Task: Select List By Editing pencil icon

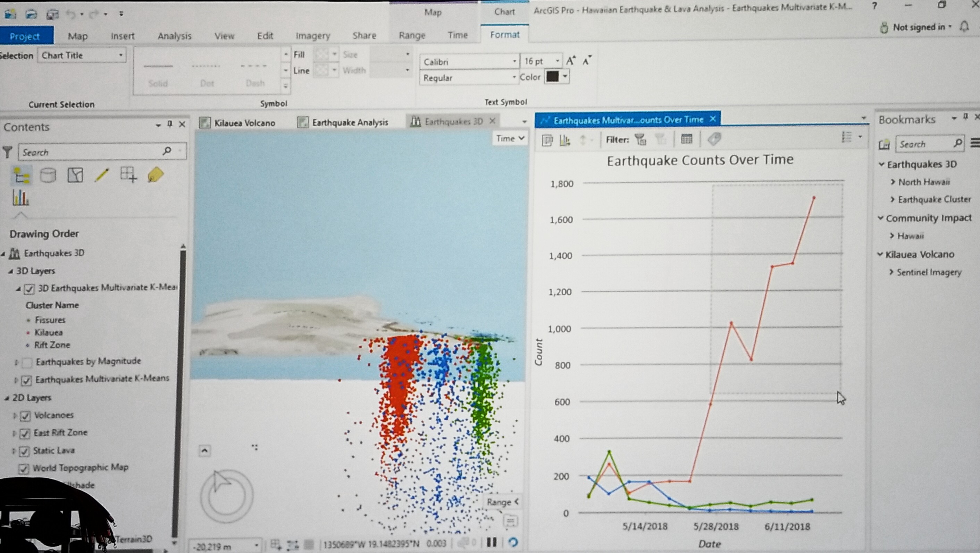Action: click(x=102, y=175)
